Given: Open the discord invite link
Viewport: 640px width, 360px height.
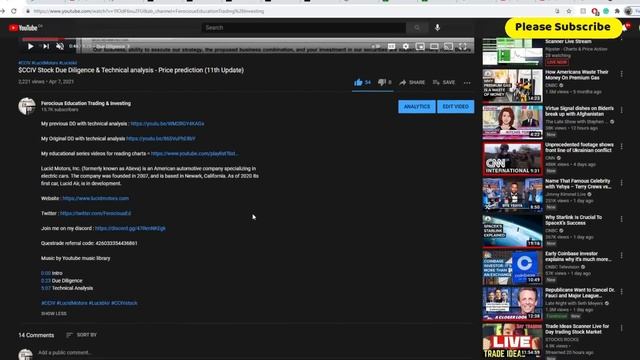Looking at the screenshot, I should point(130,229).
